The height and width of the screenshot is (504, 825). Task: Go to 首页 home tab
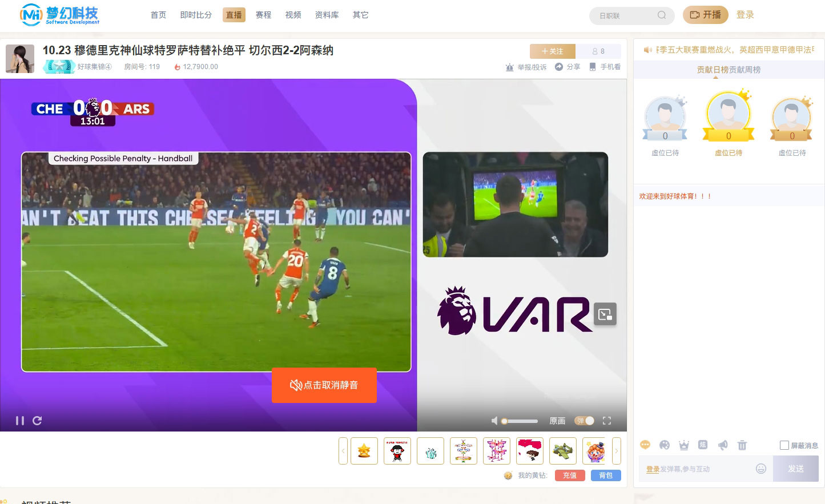click(x=158, y=15)
